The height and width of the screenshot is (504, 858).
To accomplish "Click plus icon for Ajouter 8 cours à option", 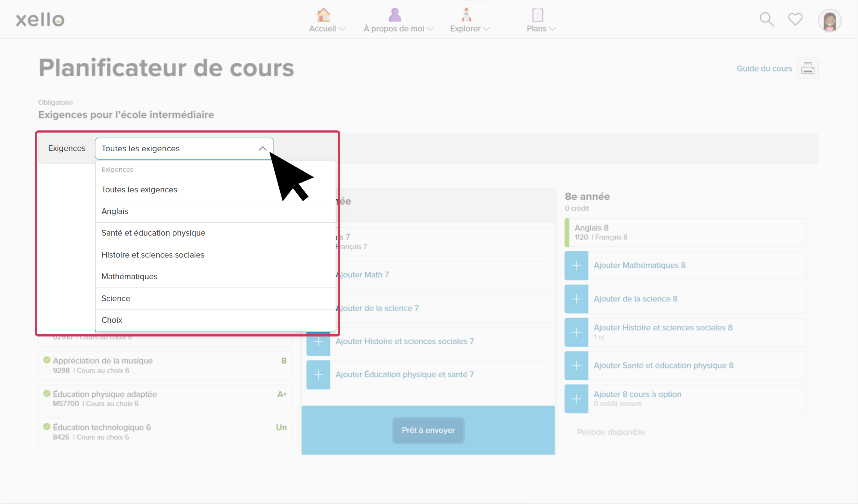I will 576,399.
